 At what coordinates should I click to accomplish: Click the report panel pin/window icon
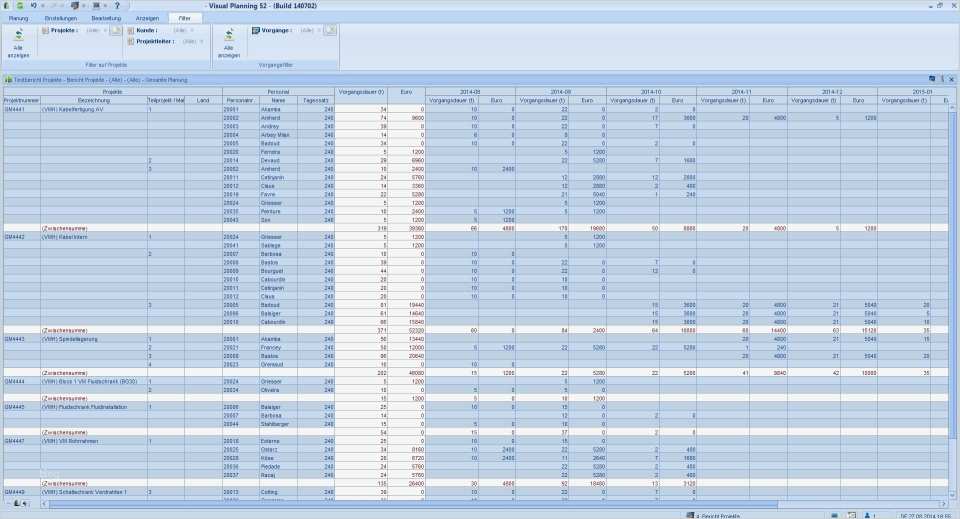(932, 79)
